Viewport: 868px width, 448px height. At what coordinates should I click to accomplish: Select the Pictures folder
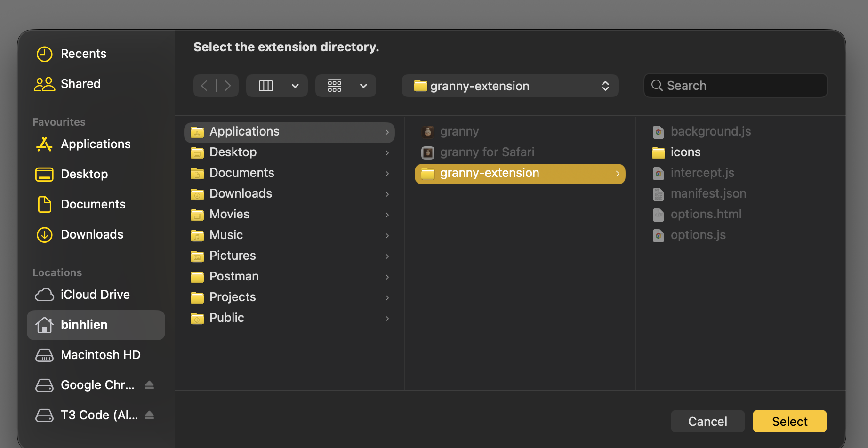289,256
